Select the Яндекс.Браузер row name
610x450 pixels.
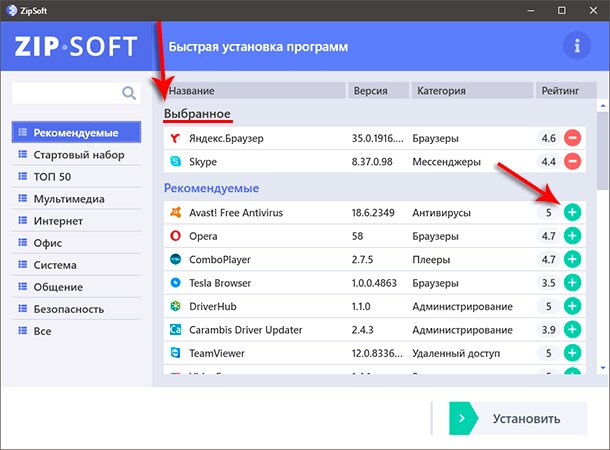226,138
